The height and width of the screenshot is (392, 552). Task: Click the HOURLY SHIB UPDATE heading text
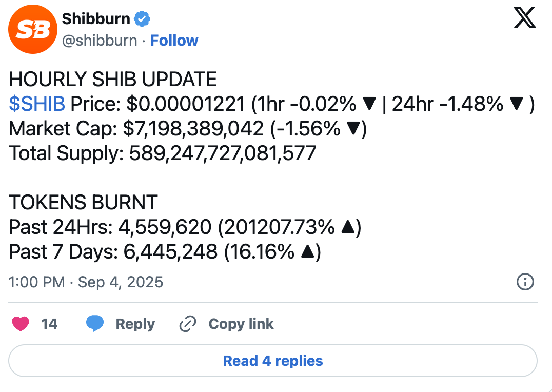[x=113, y=80]
